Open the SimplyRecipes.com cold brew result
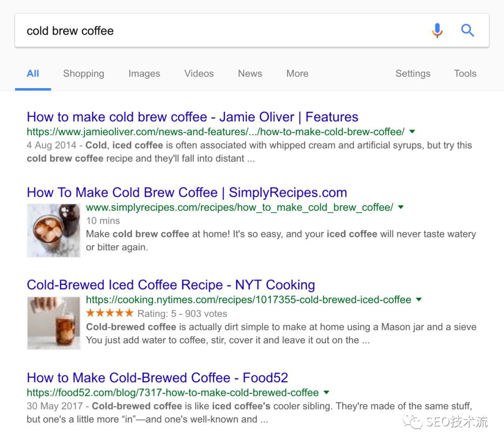This screenshot has height=444, width=504. coord(187,192)
